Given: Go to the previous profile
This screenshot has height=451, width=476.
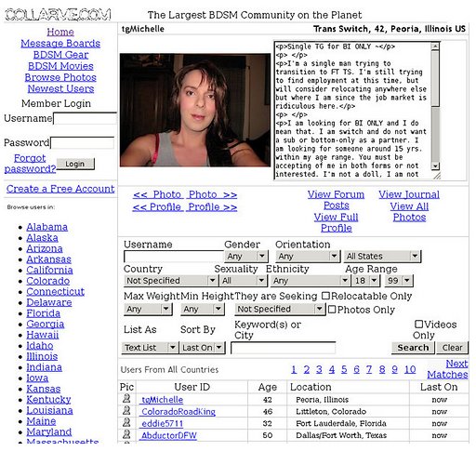Looking at the screenshot, I should pos(157,207).
